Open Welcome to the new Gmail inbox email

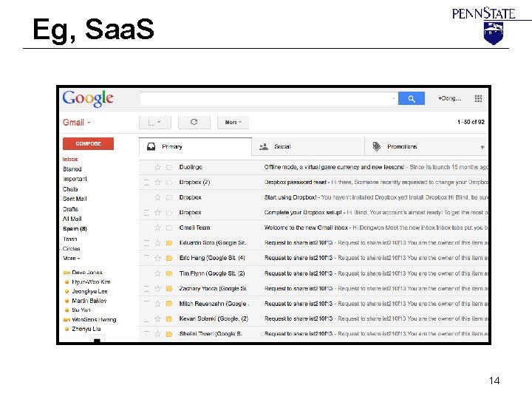[x=313, y=228]
